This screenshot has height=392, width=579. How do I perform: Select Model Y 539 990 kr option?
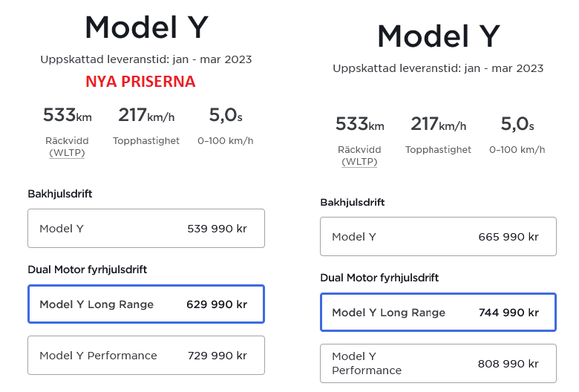tap(146, 229)
